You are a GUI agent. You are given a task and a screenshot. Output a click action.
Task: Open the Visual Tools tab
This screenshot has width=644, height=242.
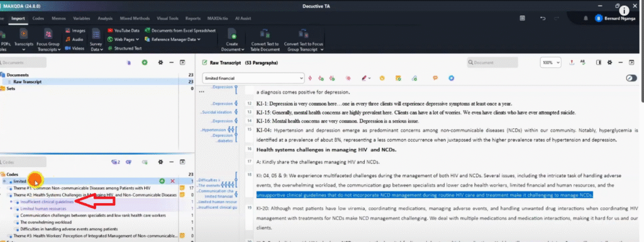click(x=167, y=18)
